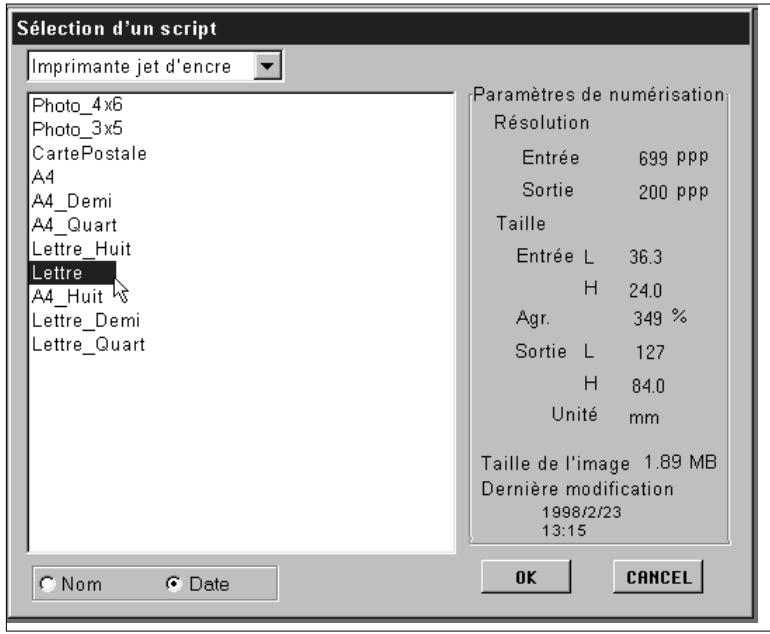Select Lettre_Quart in the list

pos(88,345)
